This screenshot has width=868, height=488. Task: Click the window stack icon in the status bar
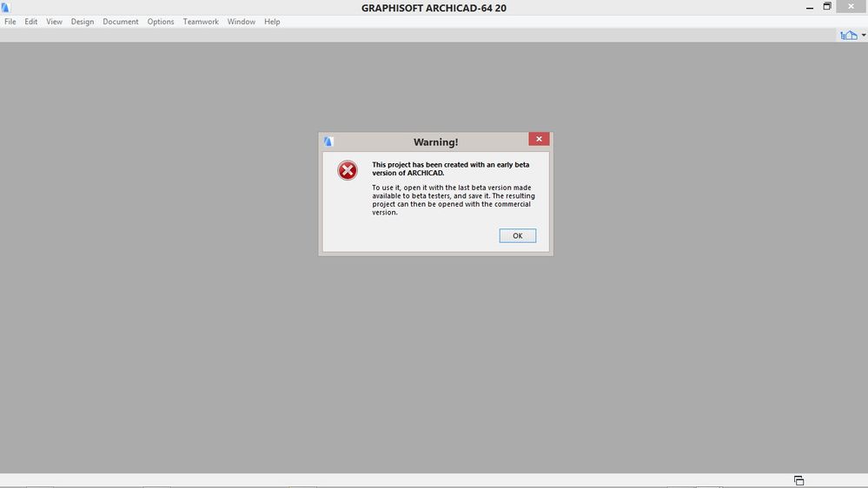(798, 480)
